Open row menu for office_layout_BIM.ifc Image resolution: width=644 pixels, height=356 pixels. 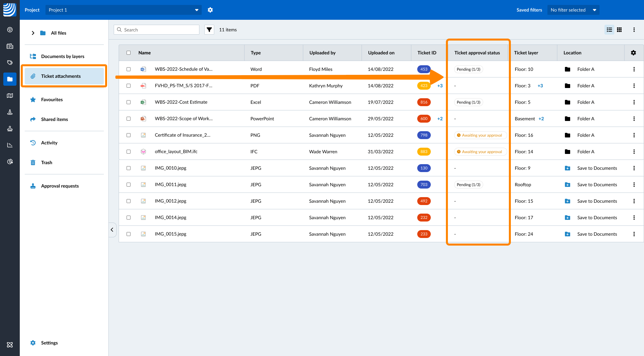coord(634,152)
